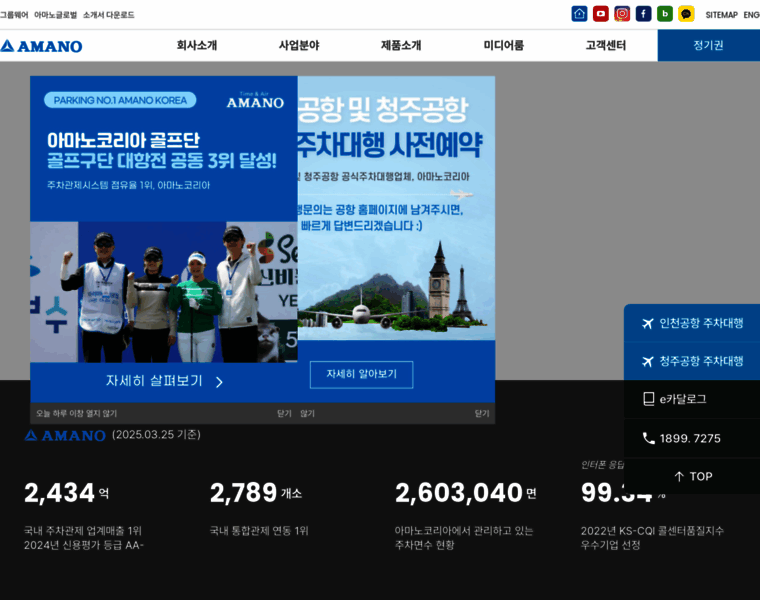
Task: Click the 자세히 알아보기 button
Action: coord(362,374)
